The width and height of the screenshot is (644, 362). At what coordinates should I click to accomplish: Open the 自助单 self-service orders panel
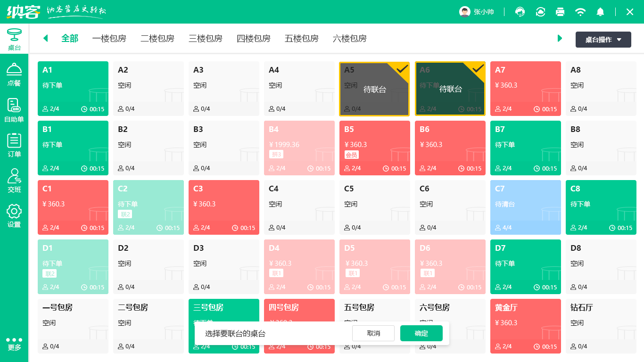[x=14, y=109]
